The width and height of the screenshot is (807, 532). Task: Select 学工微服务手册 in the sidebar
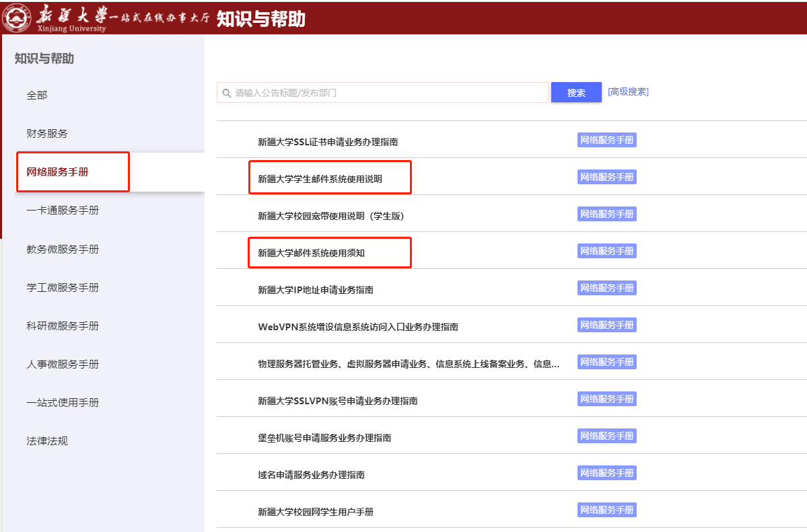tap(63, 288)
